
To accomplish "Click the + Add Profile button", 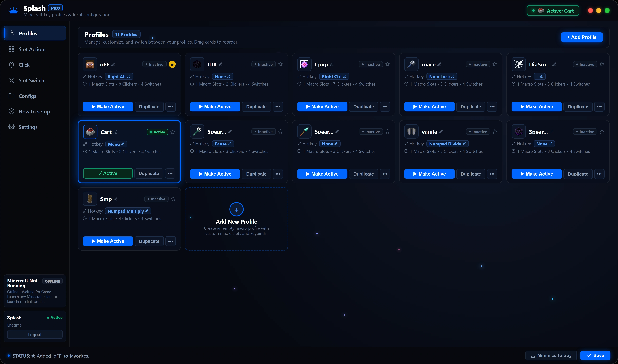I will [x=582, y=37].
